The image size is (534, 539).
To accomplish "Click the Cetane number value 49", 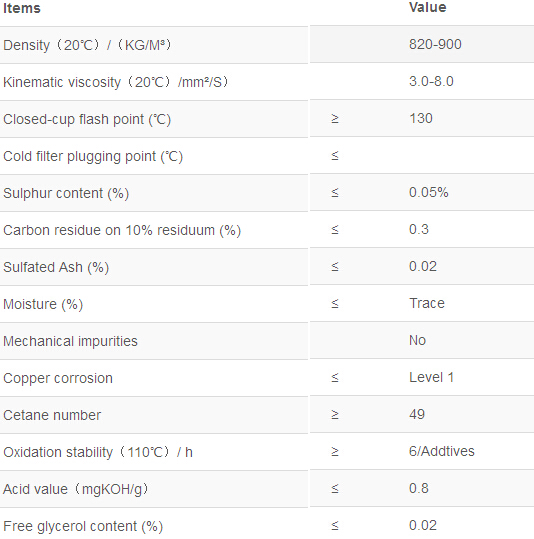I will [417, 414].
